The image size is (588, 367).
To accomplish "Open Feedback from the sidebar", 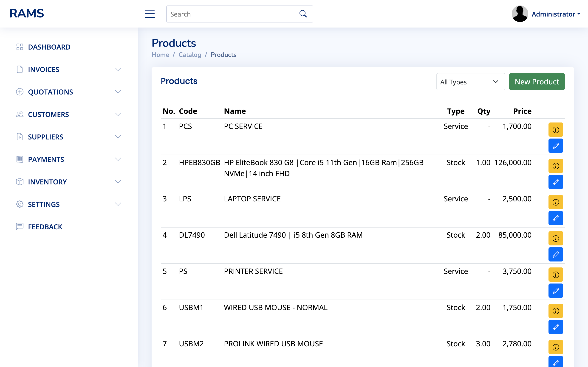I will click(x=45, y=227).
